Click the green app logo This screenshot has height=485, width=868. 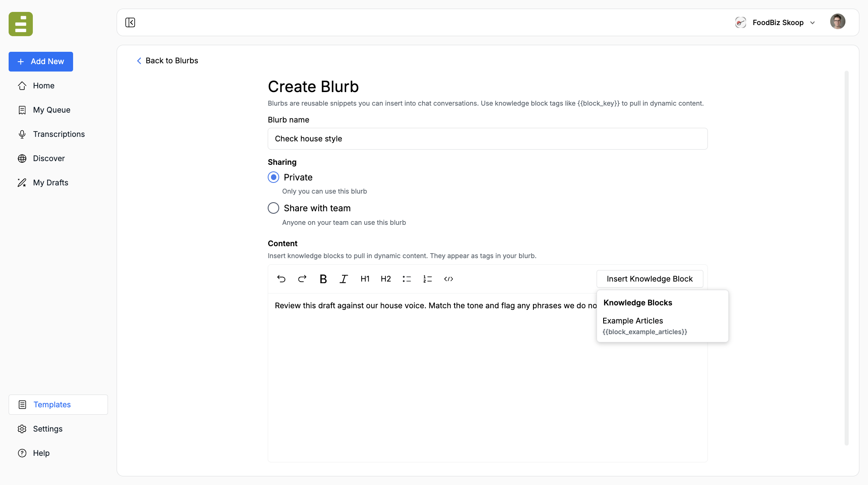coord(21,24)
